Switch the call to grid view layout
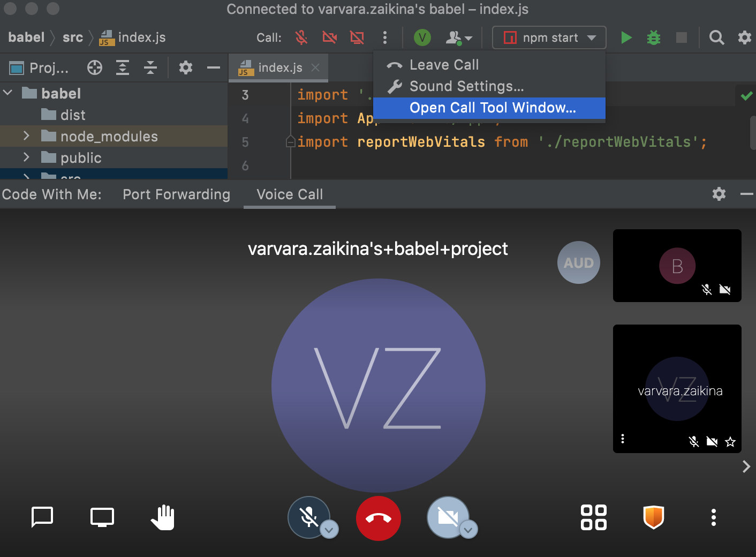This screenshot has width=756, height=557. pyautogui.click(x=593, y=517)
